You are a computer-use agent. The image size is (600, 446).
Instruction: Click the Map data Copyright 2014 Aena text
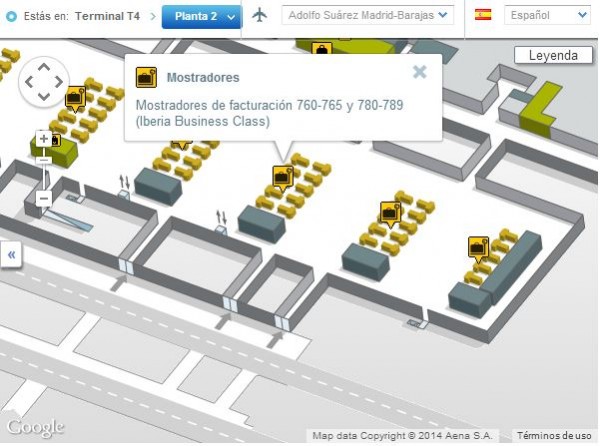pyautogui.click(x=403, y=435)
